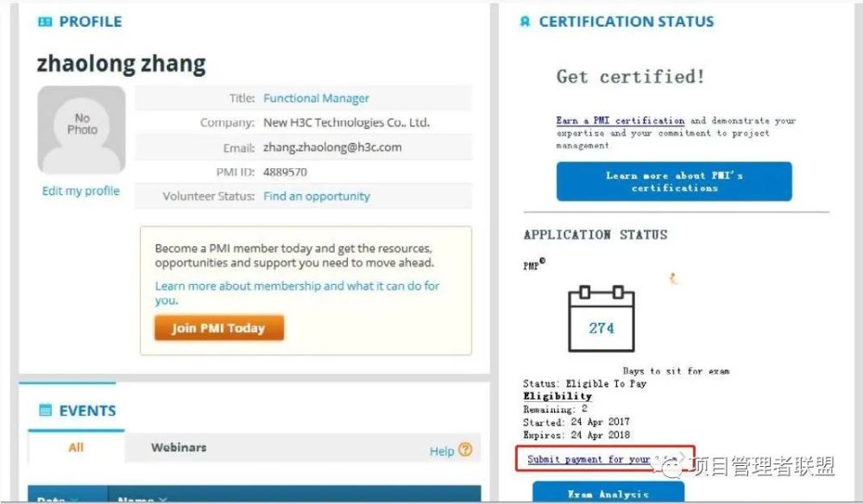Click the Events calendar icon
This screenshot has height=504, width=863.
click(46, 410)
